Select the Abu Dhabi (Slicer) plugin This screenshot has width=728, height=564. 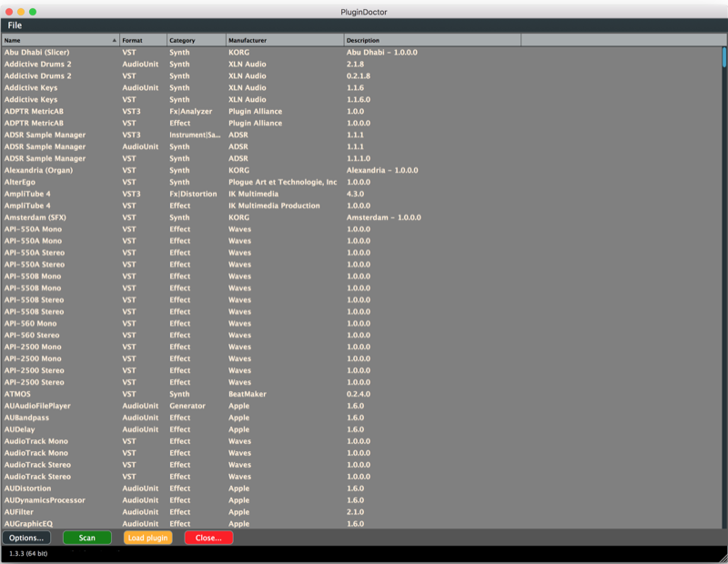coord(36,53)
